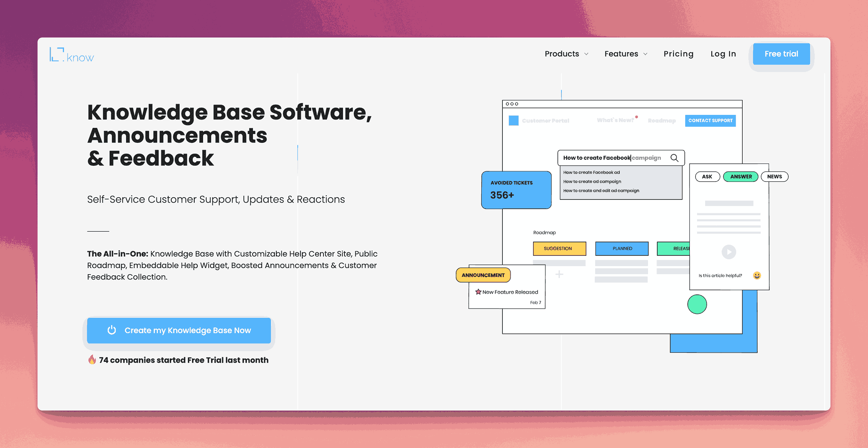This screenshot has width=868, height=448.
Task: Click the Free trial button
Action: (781, 54)
